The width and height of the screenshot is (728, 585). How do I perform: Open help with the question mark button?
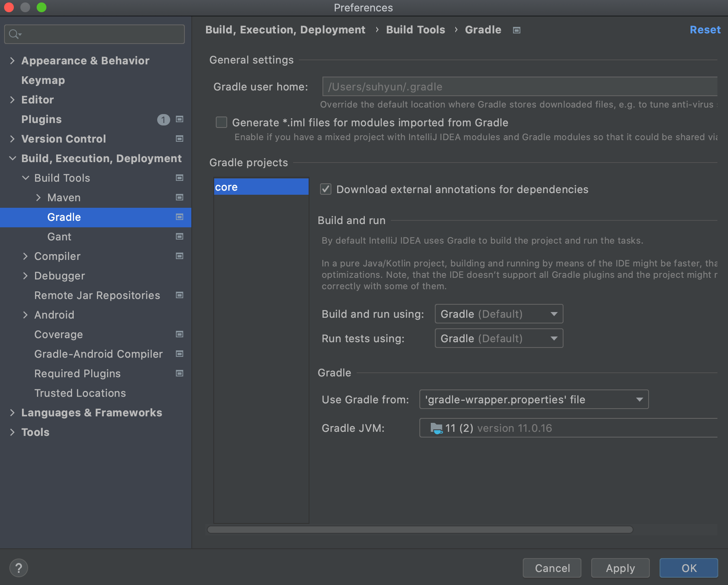pos(19,568)
